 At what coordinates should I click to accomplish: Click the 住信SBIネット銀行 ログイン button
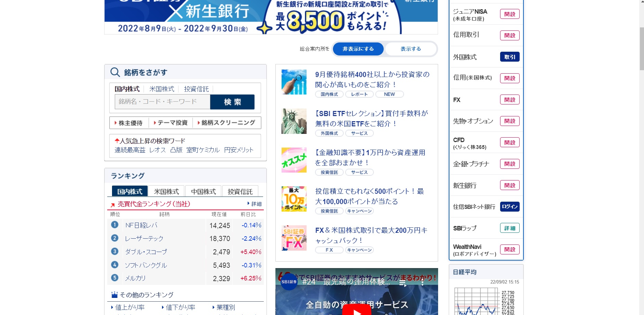click(x=510, y=206)
